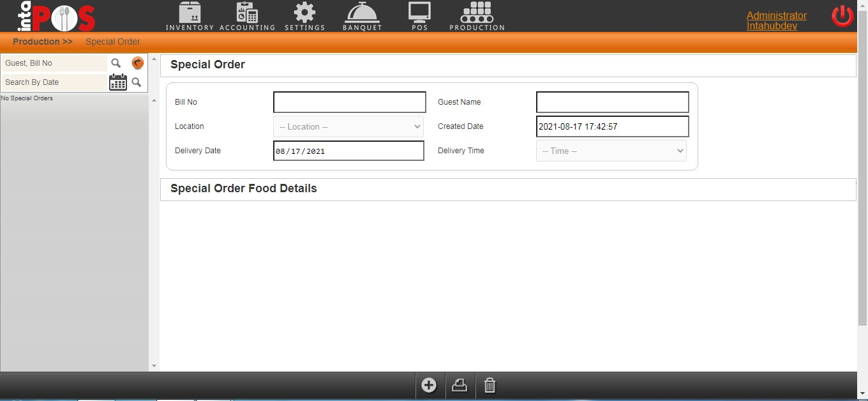Go to Settings from the top bar

[304, 17]
